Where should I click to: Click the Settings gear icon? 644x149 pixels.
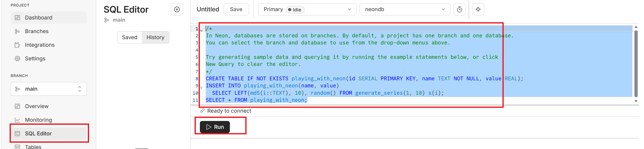(17, 59)
